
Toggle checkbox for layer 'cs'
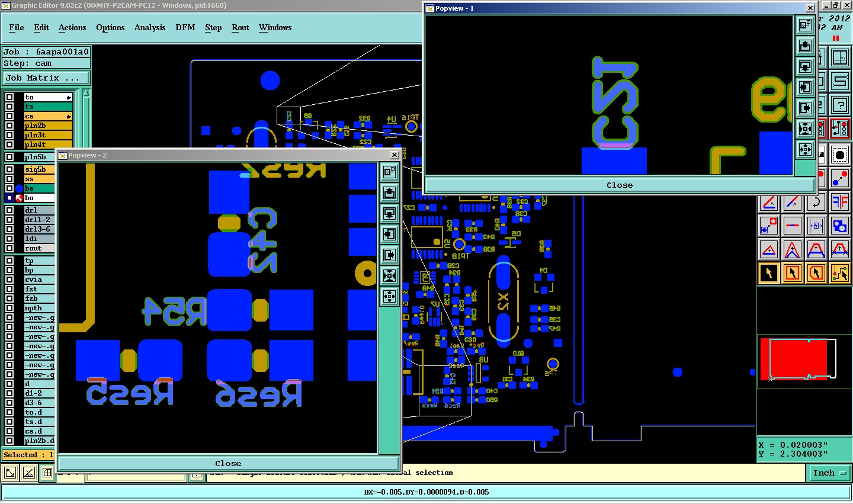9,116
